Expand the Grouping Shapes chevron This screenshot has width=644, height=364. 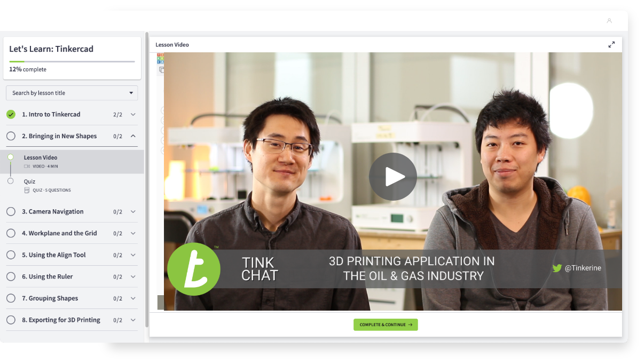tap(133, 298)
